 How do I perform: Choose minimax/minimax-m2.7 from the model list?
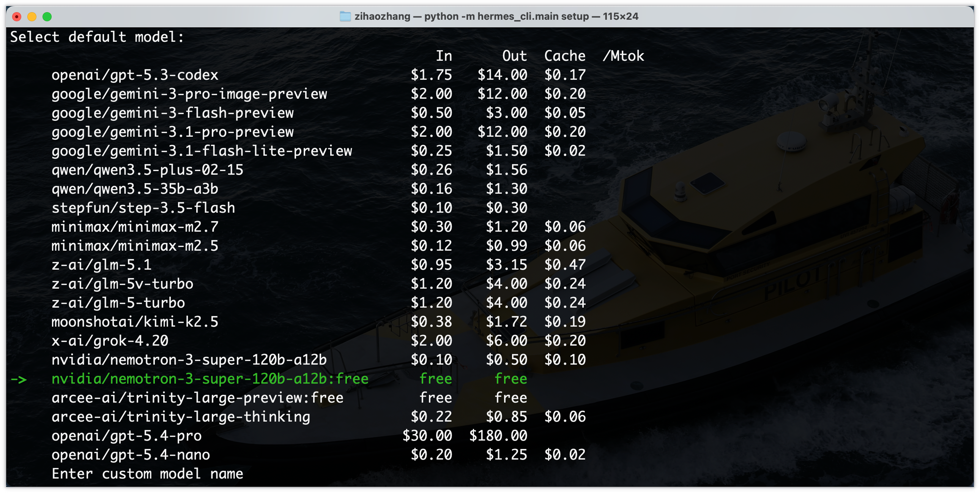point(135,227)
